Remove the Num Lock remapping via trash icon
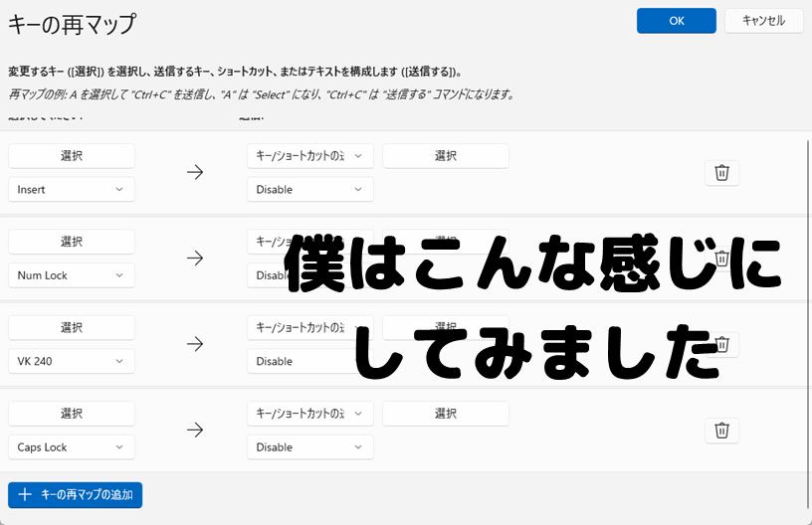This screenshot has height=525, width=812. [x=721, y=259]
